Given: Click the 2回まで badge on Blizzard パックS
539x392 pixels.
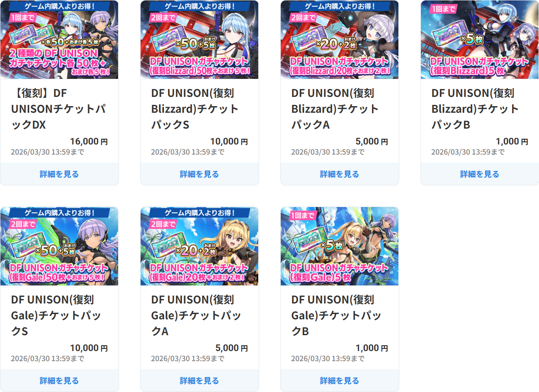Looking at the screenshot, I should click(x=163, y=18).
